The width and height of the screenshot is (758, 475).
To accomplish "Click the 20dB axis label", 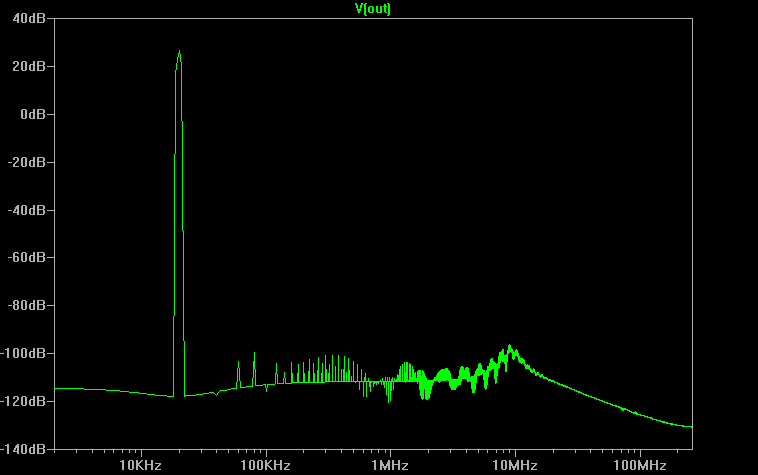I will [29, 66].
